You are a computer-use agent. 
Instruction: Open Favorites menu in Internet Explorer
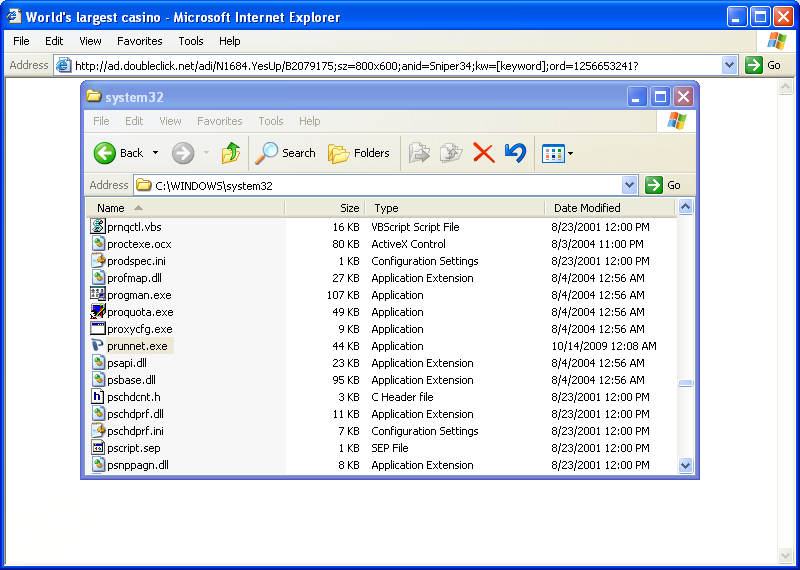[139, 41]
